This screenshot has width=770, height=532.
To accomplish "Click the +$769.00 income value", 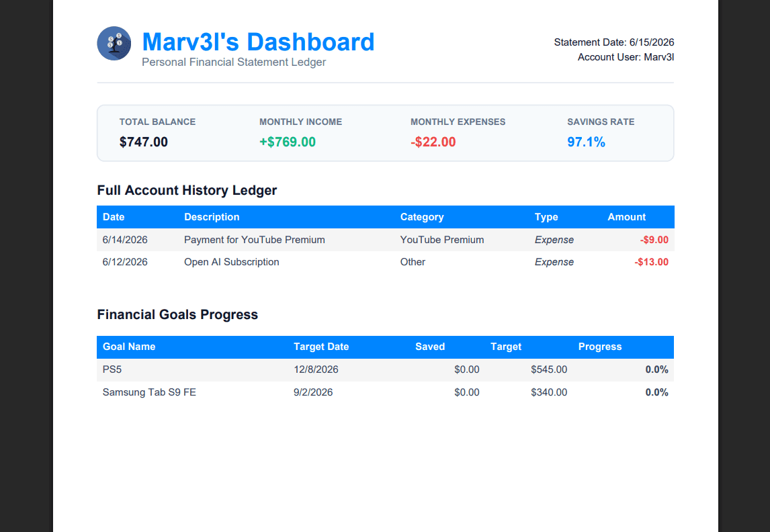I will (x=288, y=142).
